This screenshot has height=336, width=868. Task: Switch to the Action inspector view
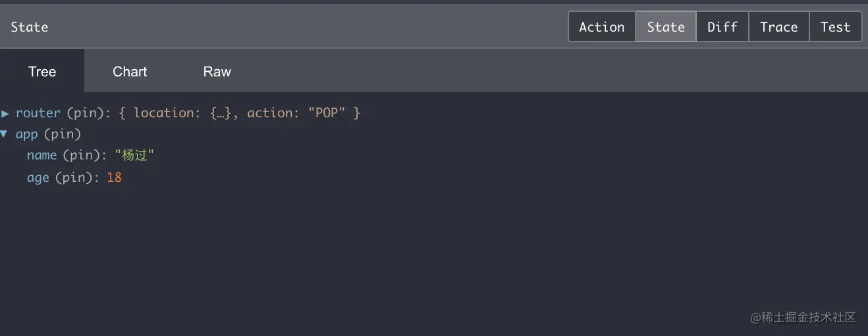pyautogui.click(x=601, y=27)
